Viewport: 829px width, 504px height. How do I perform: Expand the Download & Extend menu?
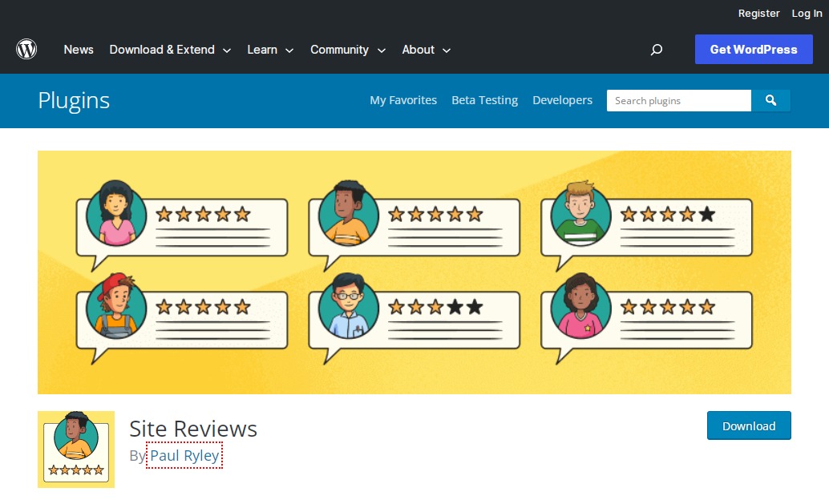[x=170, y=50]
